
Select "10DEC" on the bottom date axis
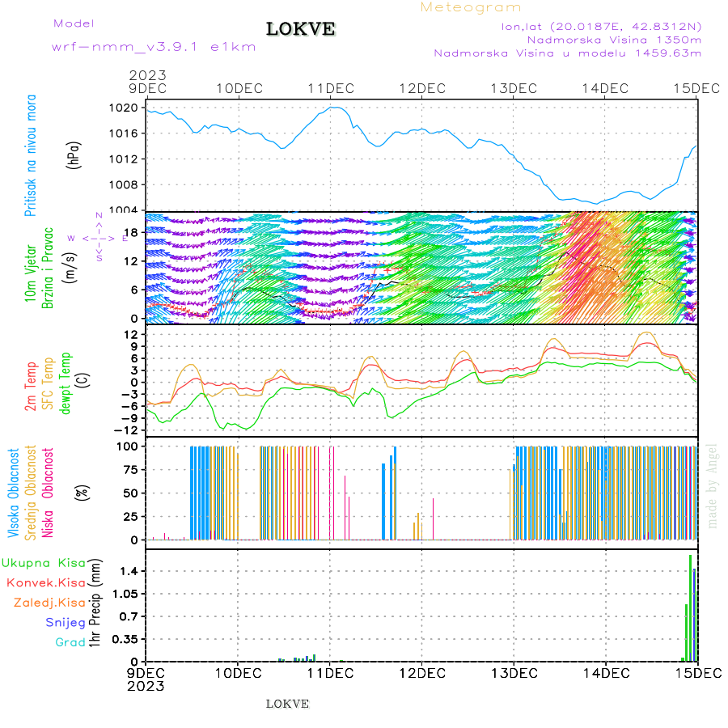coord(238,674)
